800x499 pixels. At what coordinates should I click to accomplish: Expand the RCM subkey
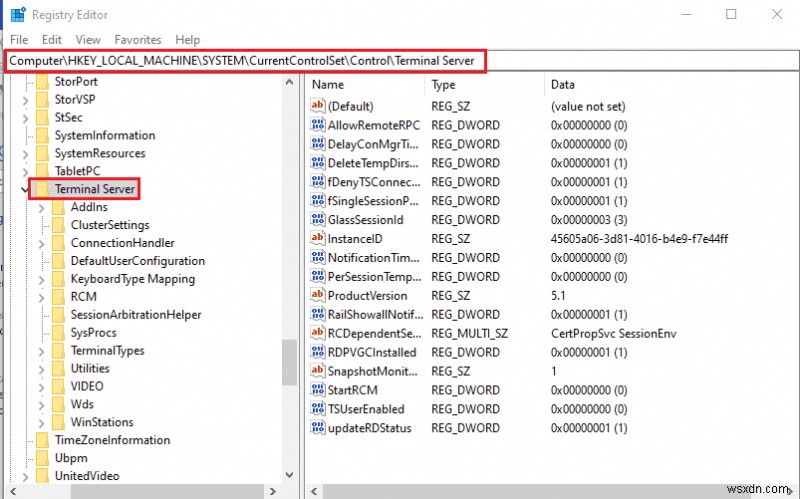41,298
